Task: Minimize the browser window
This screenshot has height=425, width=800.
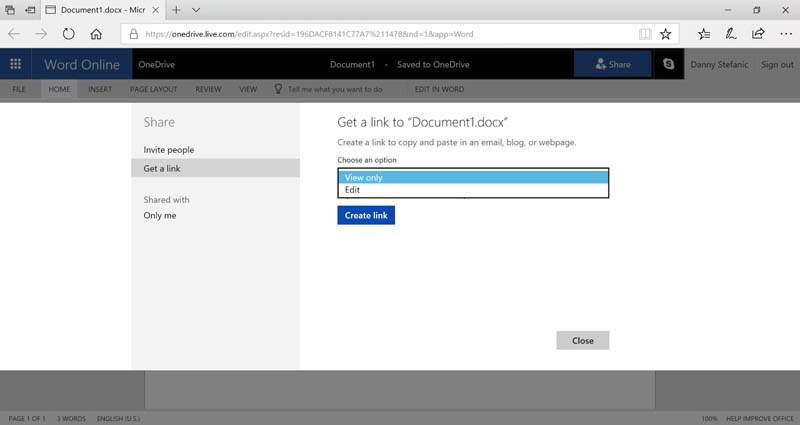Action: [x=728, y=10]
